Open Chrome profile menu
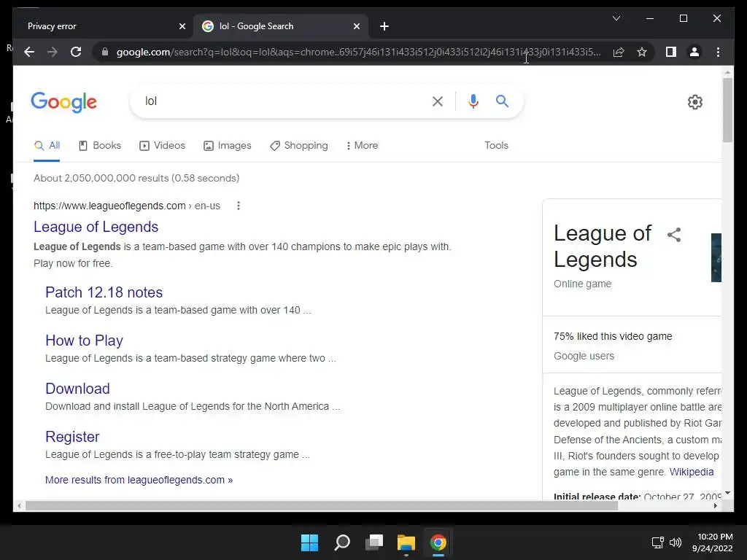747x560 pixels. pos(694,52)
